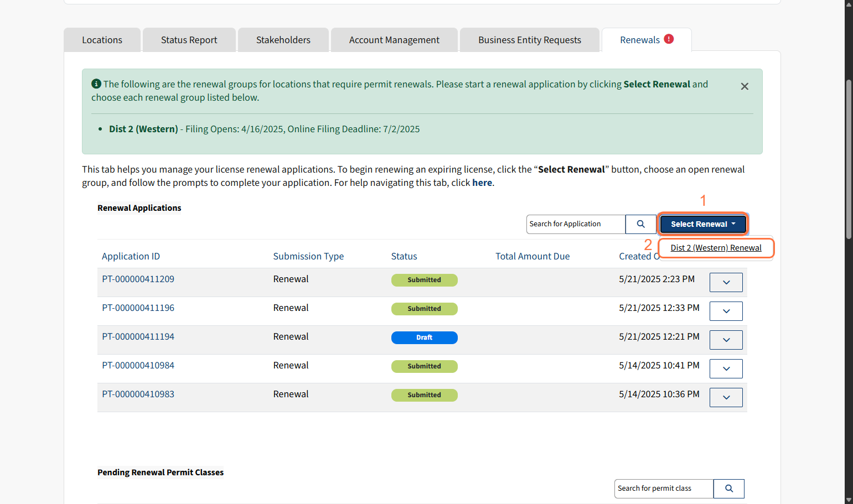Expand row actions for PT-000000410983
This screenshot has height=504, width=853.
pos(726,397)
